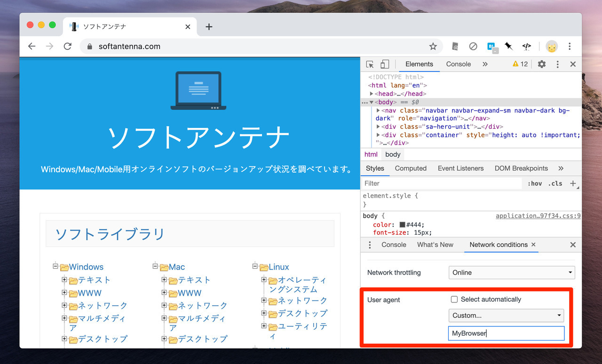Click the #444 color swatch
This screenshot has width=602, height=364.
click(403, 225)
